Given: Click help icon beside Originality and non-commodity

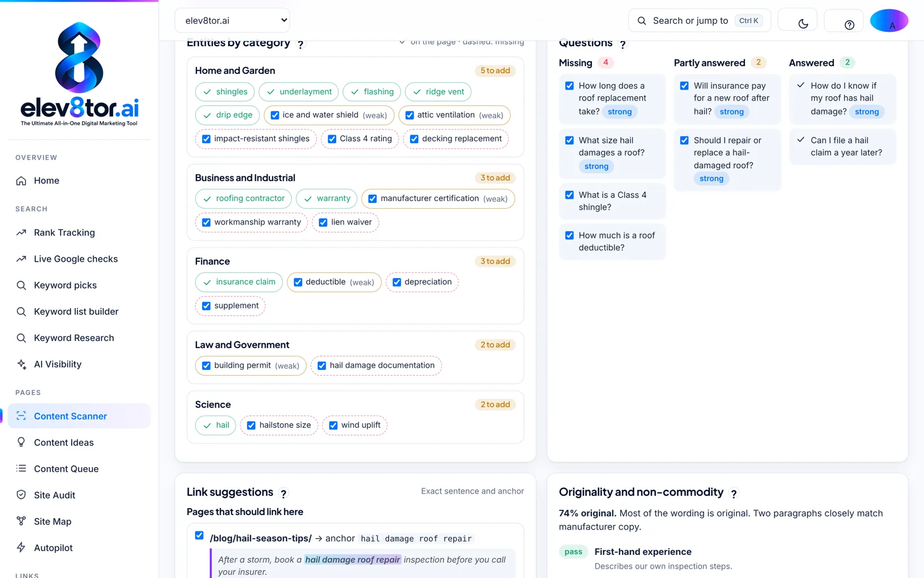Looking at the screenshot, I should click(734, 494).
